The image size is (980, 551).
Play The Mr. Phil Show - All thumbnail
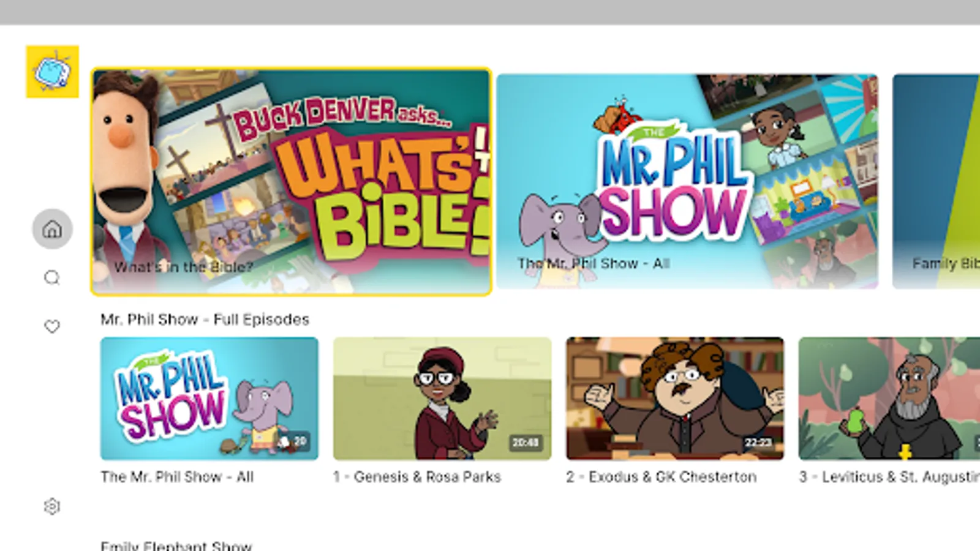point(209,399)
